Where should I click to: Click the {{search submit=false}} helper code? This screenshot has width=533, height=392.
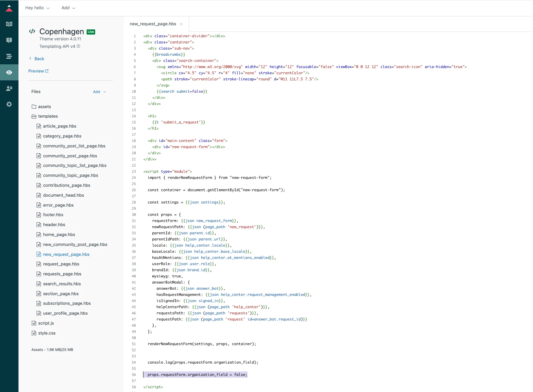[182, 92]
